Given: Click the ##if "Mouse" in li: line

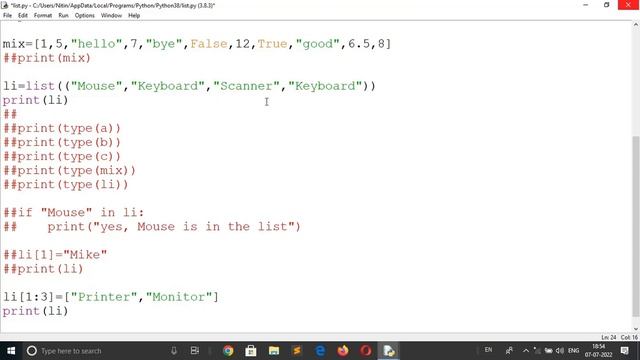Looking at the screenshot, I should click(73, 212).
